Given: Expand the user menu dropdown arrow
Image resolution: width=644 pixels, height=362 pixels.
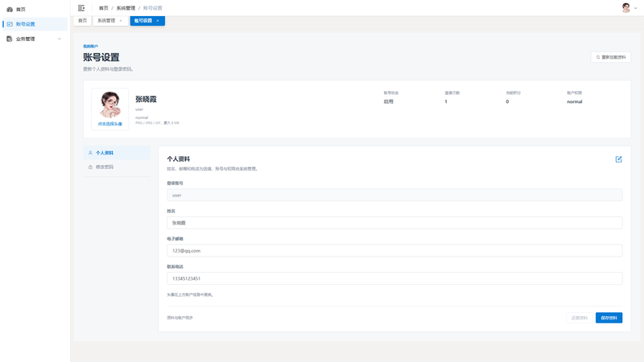Looking at the screenshot, I should point(636,8).
